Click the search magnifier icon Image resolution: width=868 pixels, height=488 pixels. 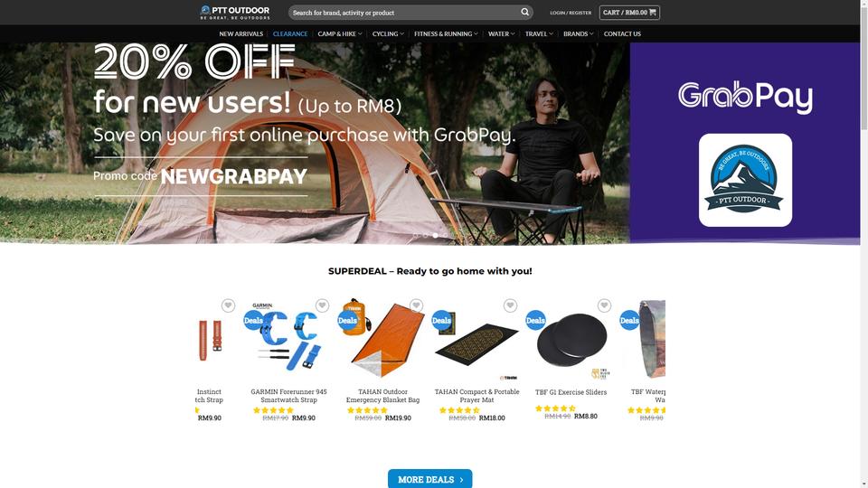tap(524, 12)
